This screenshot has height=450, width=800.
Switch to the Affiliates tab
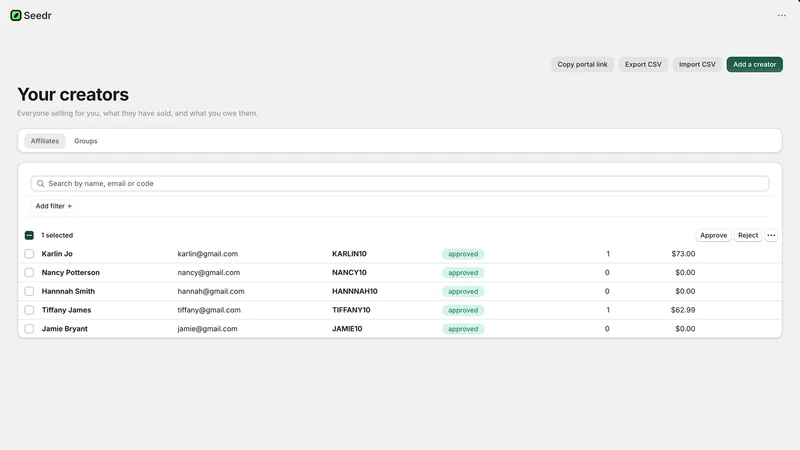[x=44, y=141]
